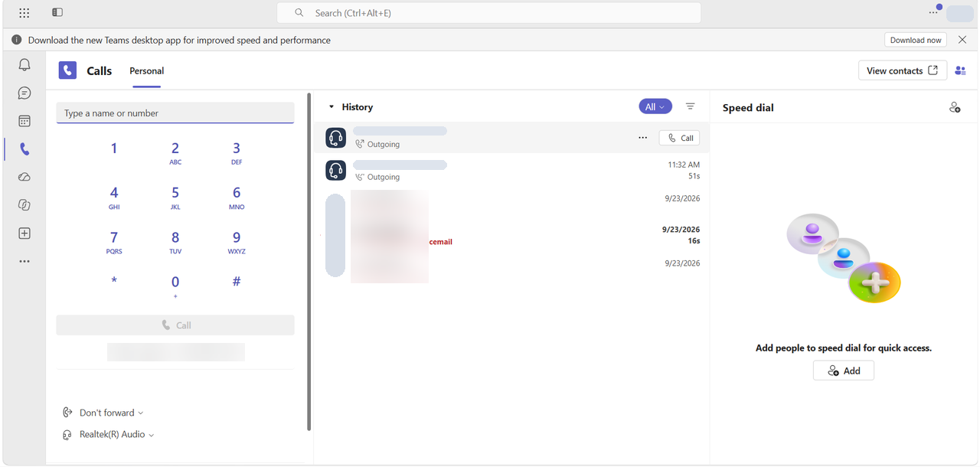Viewport: 980px width, 467px height.
Task: Select the first outgoing call avatar
Action: tap(335, 138)
